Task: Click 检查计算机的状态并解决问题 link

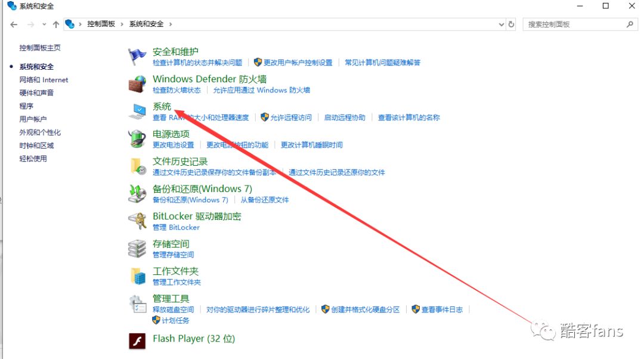Action: click(x=197, y=63)
